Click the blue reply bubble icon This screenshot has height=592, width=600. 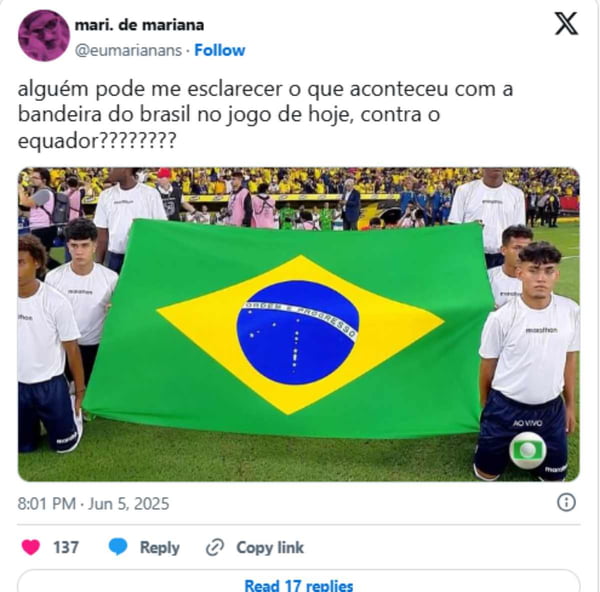click(x=118, y=547)
